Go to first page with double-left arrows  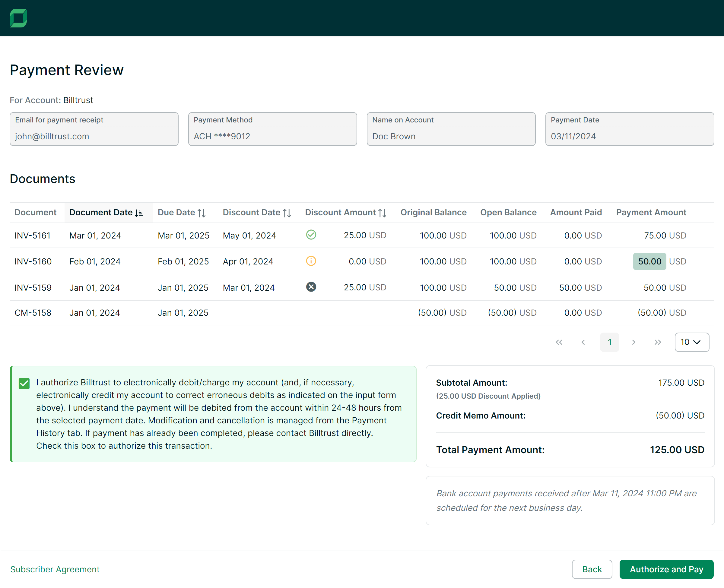tap(559, 342)
